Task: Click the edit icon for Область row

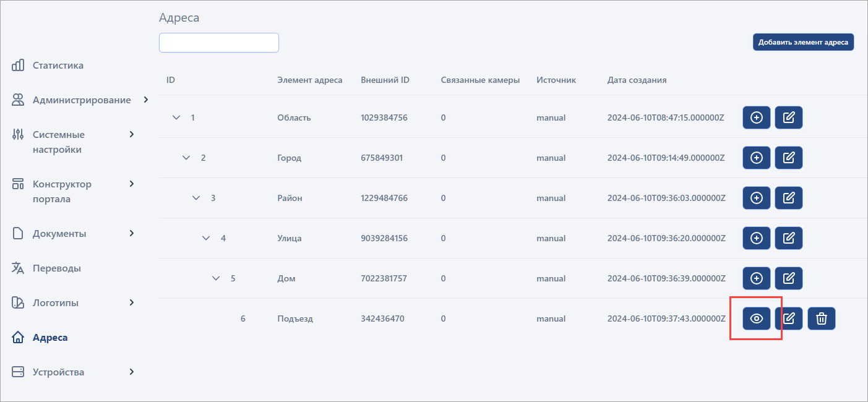Action: point(788,118)
